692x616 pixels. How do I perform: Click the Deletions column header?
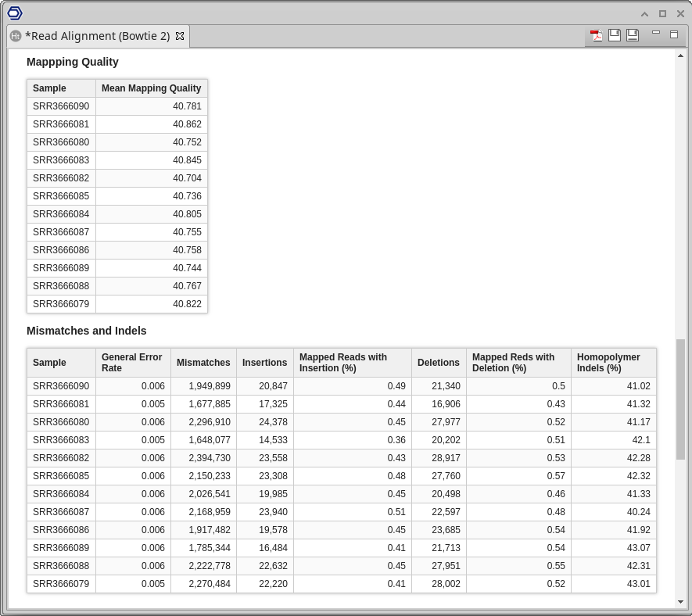tap(438, 363)
